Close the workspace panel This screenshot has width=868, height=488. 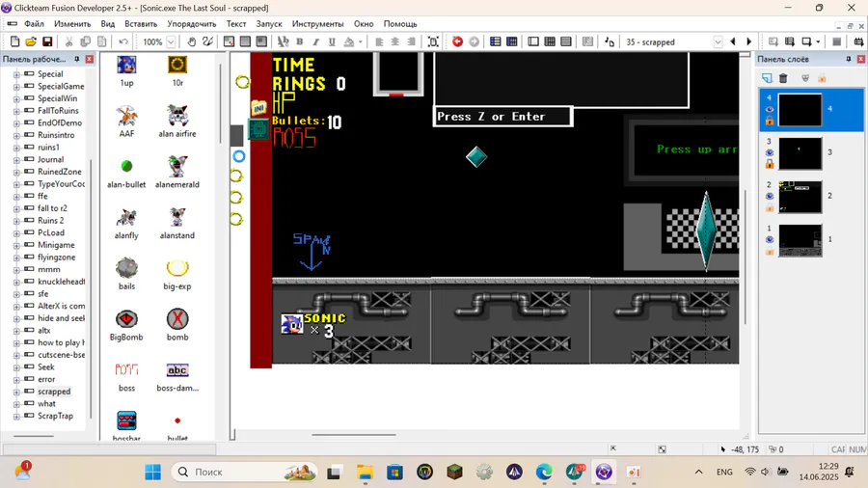pos(89,59)
